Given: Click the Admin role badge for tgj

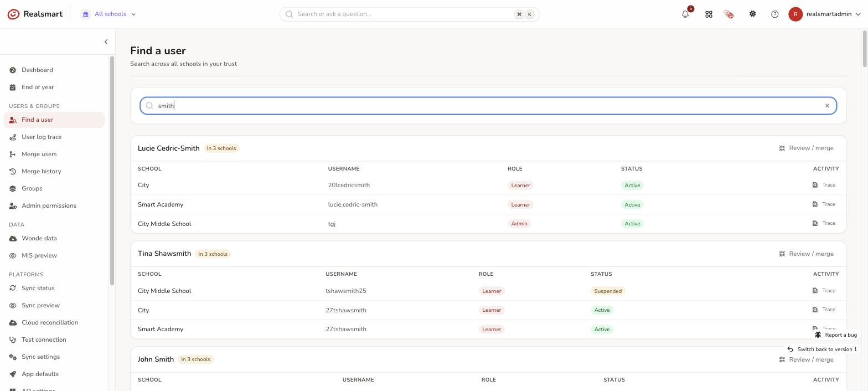Looking at the screenshot, I should (519, 224).
